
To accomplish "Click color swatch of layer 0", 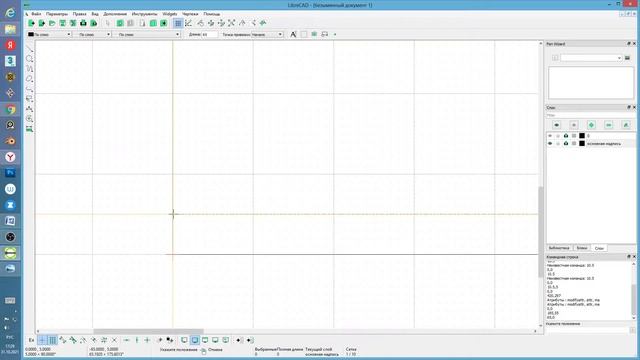I will pyautogui.click(x=582, y=136).
